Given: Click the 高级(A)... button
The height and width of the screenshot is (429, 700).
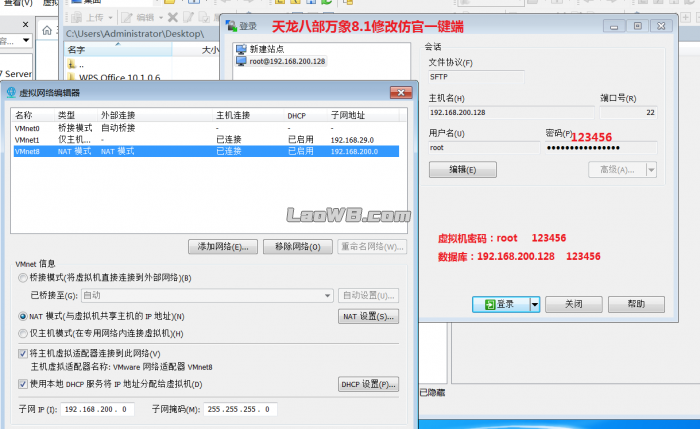Looking at the screenshot, I should [617, 170].
